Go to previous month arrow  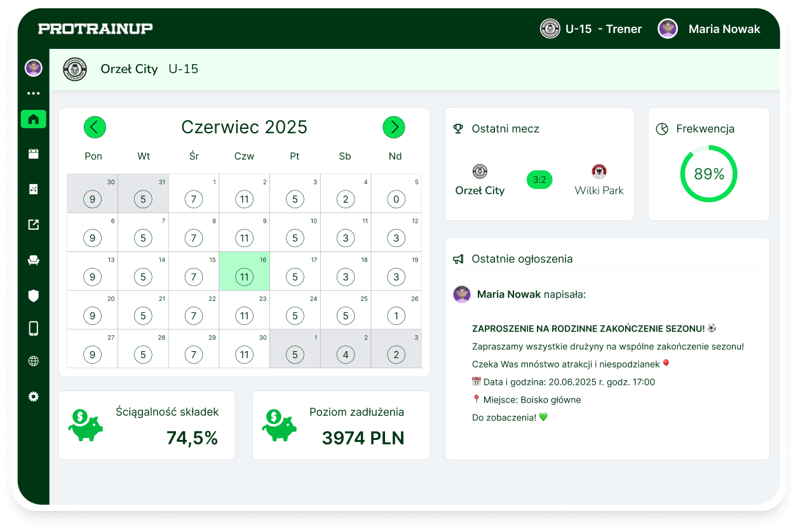click(x=95, y=128)
